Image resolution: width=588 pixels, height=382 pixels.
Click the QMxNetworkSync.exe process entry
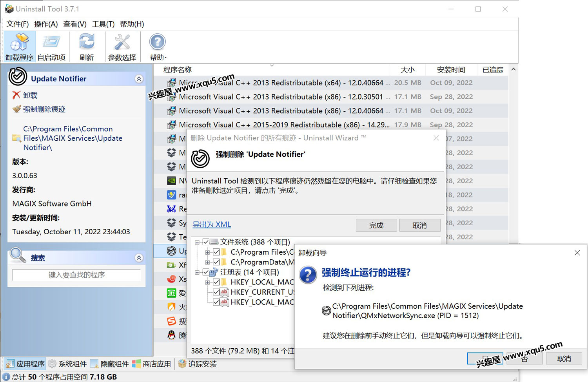[x=423, y=311]
